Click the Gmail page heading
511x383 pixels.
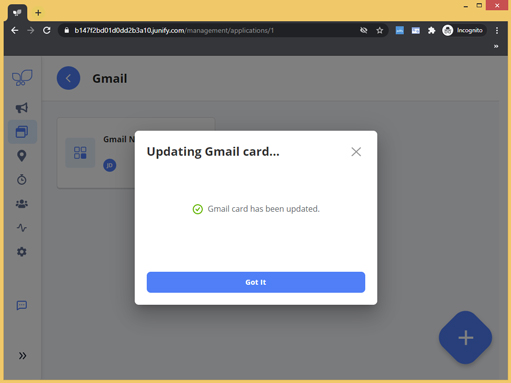(x=110, y=79)
